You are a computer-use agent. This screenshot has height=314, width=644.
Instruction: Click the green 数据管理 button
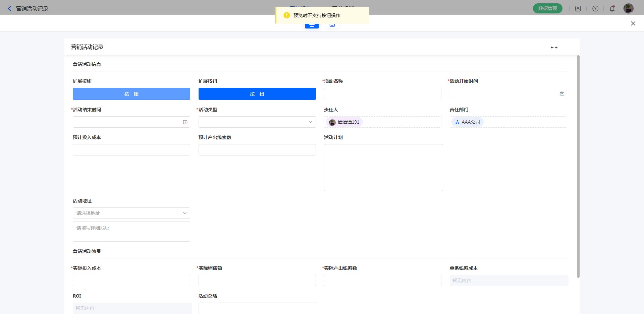click(547, 9)
